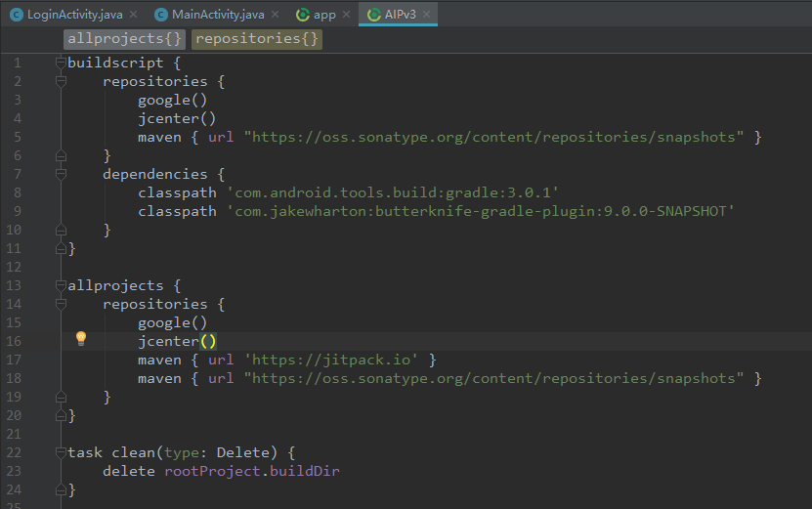This screenshot has height=509, width=812.
Task: Click the allprojects keyword on line 13
Action: (115, 285)
